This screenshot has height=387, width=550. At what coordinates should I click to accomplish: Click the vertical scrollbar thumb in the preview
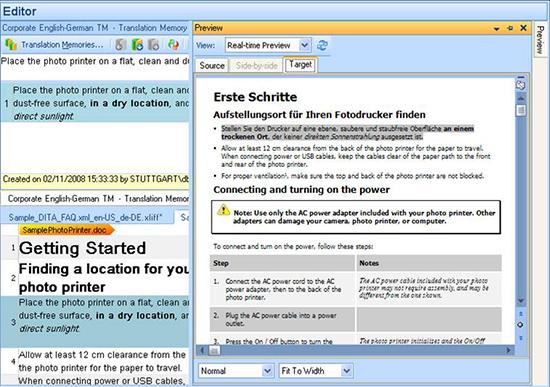tap(521, 111)
